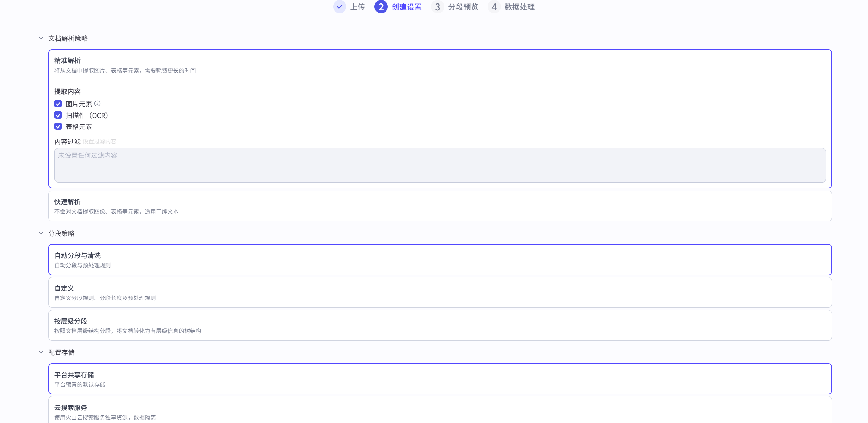
Task: Click the step 3 number circle
Action: click(x=437, y=7)
